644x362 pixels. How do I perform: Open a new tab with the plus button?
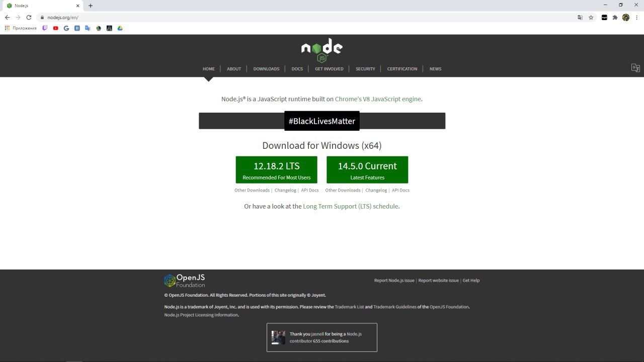pos(91,6)
